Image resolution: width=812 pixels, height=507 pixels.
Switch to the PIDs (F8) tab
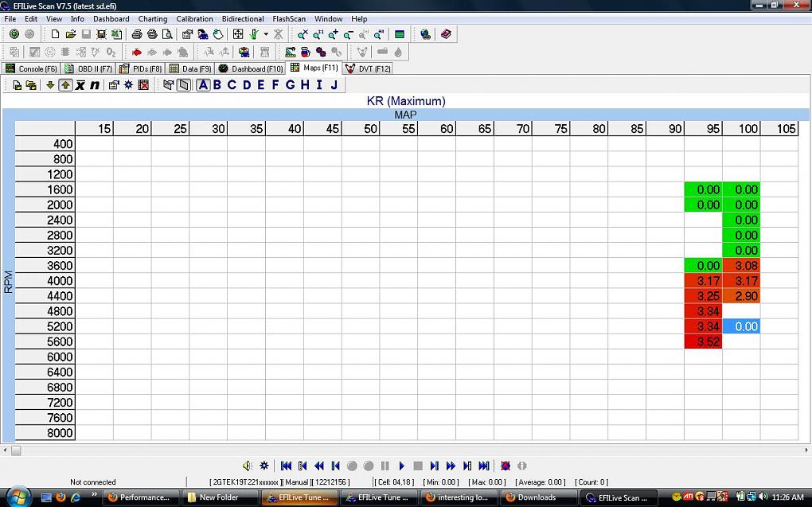[141, 68]
